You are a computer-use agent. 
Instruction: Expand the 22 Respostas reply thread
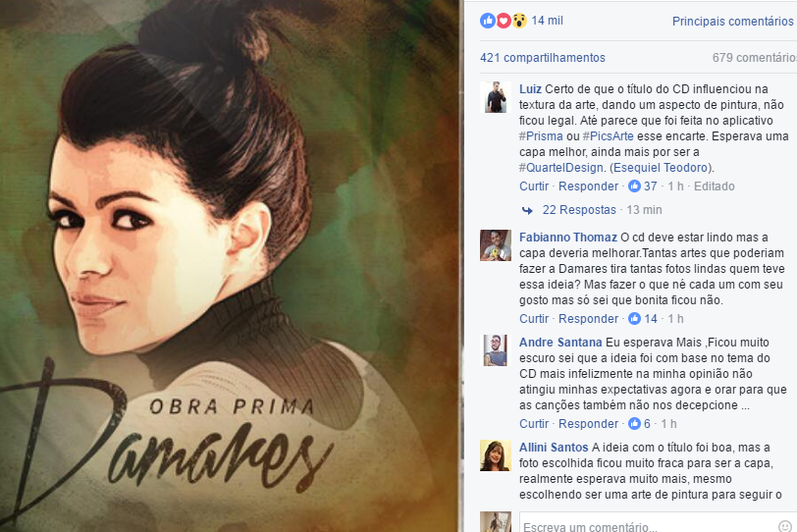click(579, 210)
